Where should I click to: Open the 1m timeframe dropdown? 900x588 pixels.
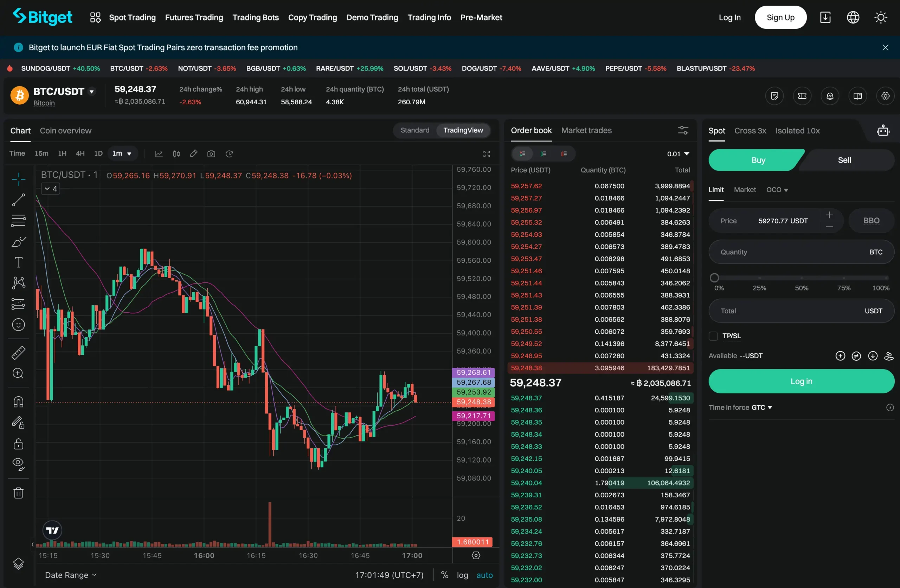[122, 153]
